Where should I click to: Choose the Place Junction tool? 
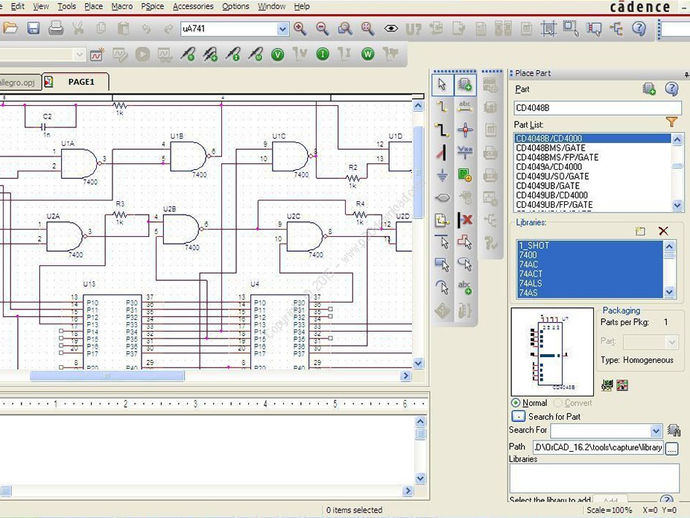point(465,130)
